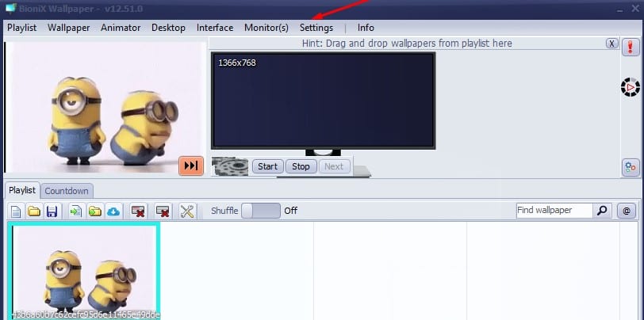Open the Desktop menu
The width and height of the screenshot is (644, 320).
coord(168,28)
